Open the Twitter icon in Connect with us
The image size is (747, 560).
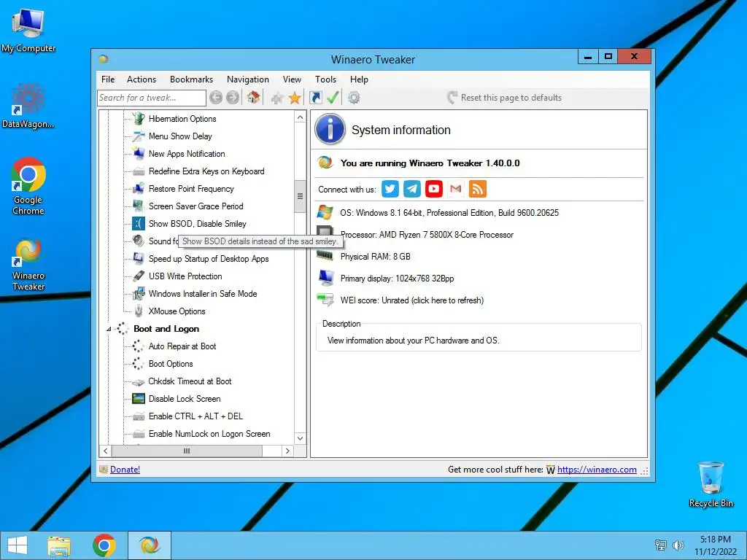pyautogui.click(x=390, y=189)
